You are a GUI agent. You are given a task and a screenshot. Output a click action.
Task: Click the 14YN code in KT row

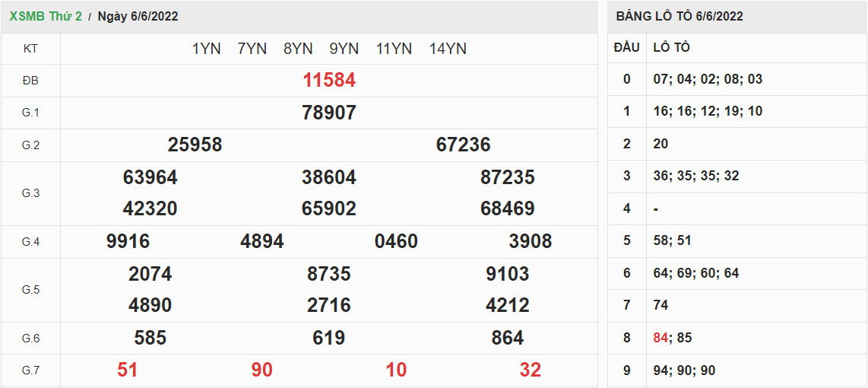pyautogui.click(x=448, y=49)
